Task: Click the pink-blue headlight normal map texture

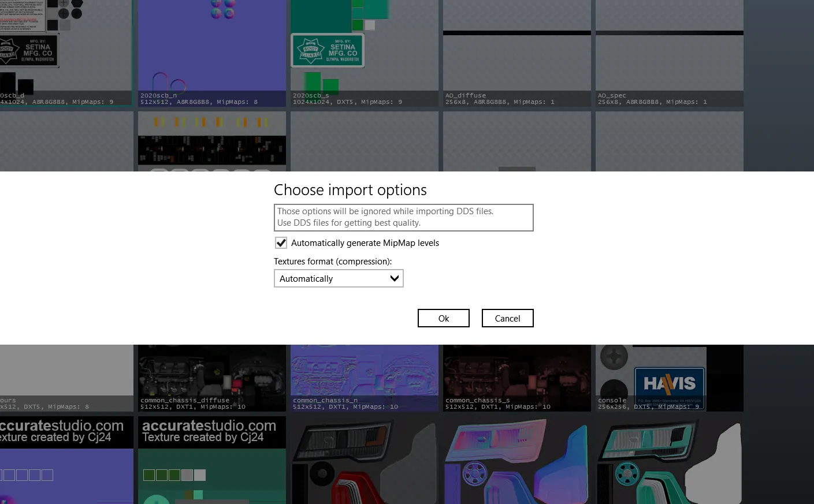Action: pos(516,462)
